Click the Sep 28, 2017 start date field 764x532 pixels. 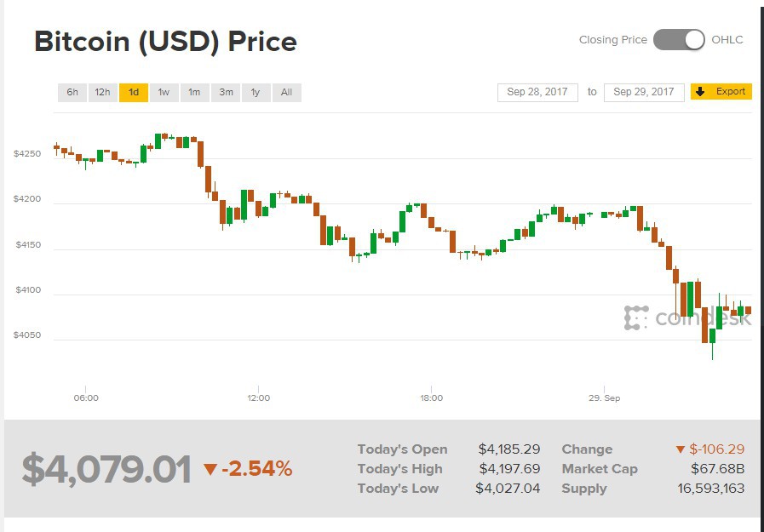537,92
